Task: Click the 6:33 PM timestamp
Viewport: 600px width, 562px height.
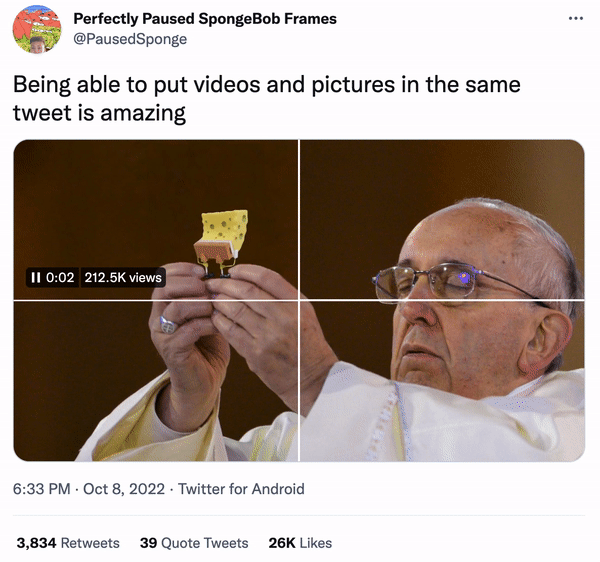Action: click(x=42, y=489)
